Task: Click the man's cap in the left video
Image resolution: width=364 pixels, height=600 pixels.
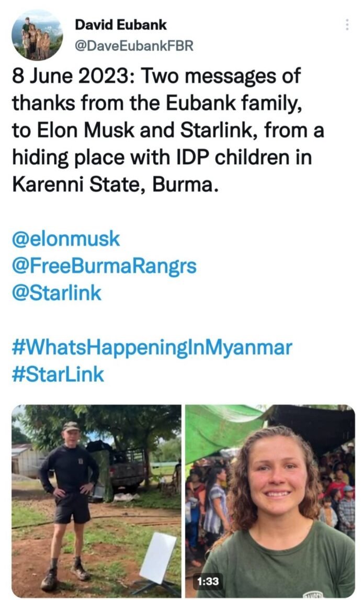Action: pos(71,426)
